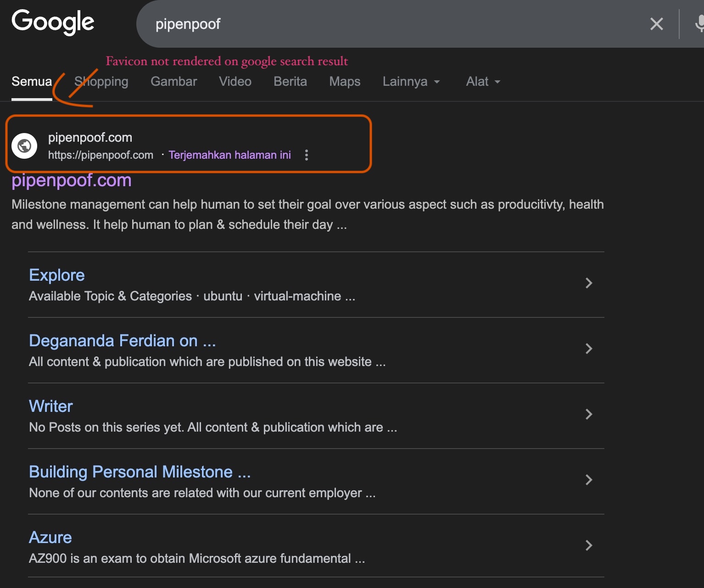Open the Degananda Ferdian sitelink
704x588 pixels.
122,341
